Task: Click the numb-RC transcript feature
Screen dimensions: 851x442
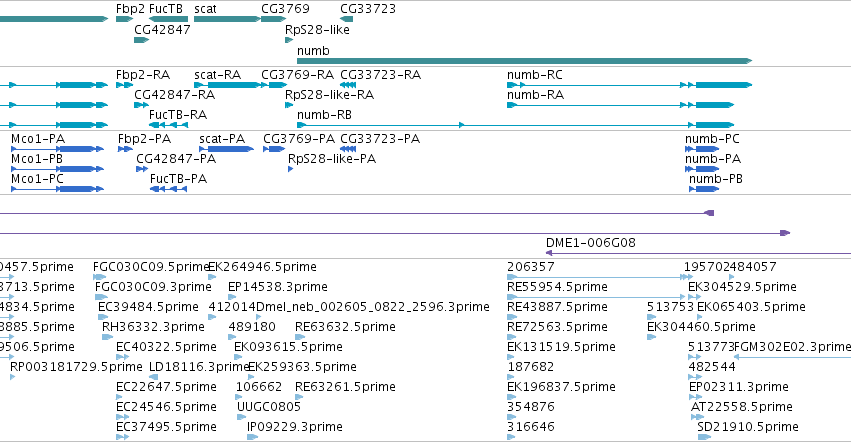Action: (x=630, y=85)
